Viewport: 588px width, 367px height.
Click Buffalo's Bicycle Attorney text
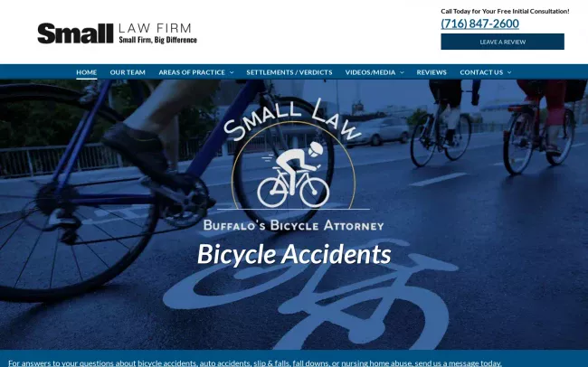tap(294, 225)
